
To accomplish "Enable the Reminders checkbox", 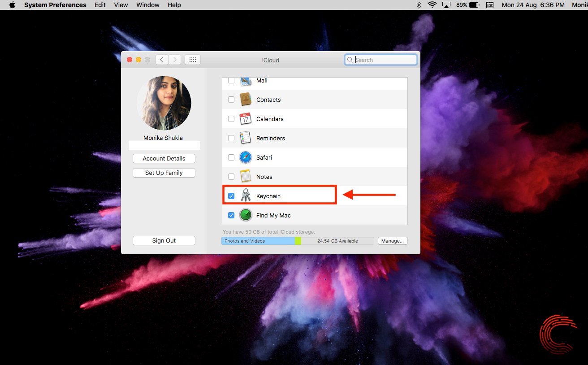I will pyautogui.click(x=231, y=138).
